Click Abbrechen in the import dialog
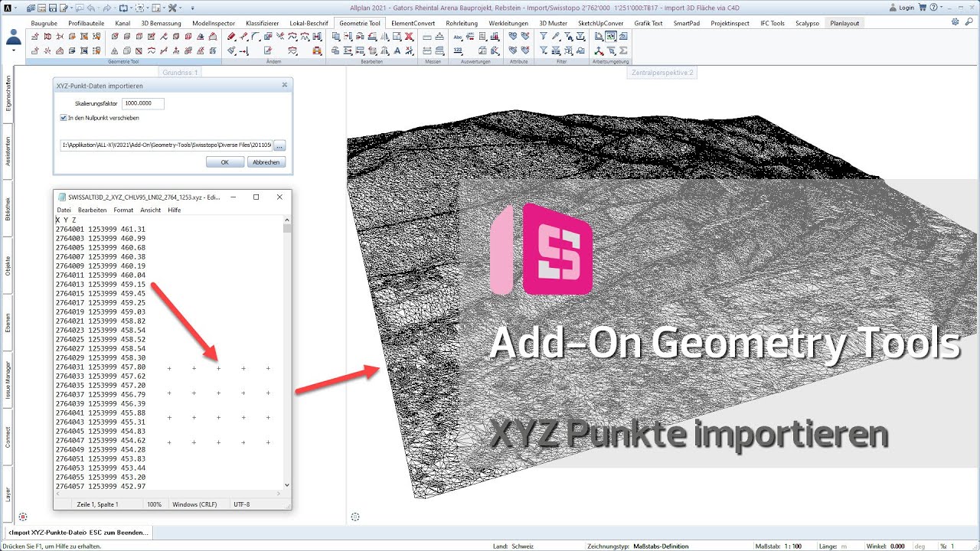Viewport: 980px width, 551px height. [x=266, y=162]
